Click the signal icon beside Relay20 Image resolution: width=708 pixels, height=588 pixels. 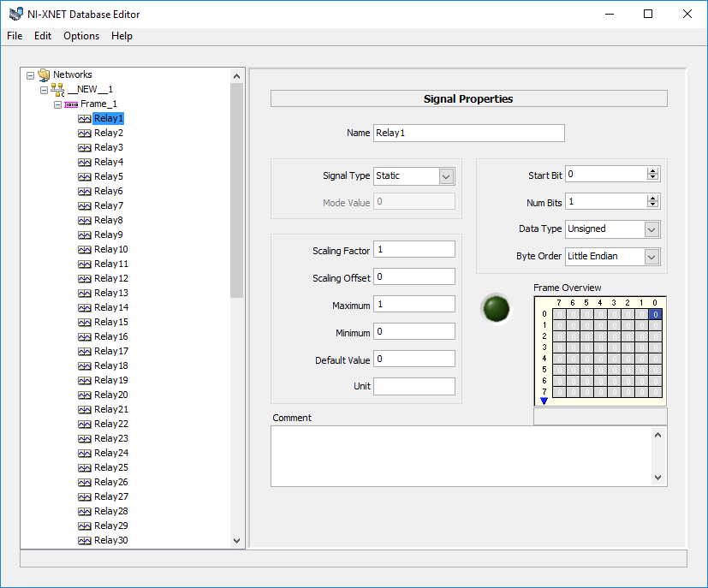[x=85, y=395]
